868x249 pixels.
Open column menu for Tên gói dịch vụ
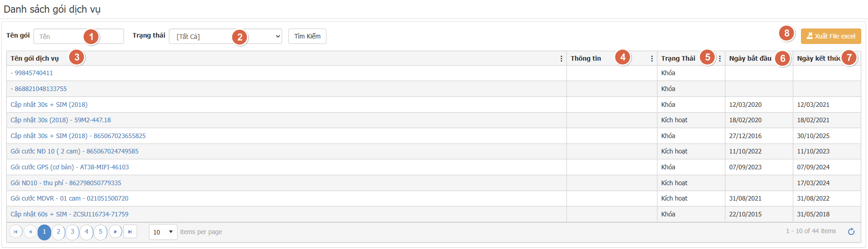pyautogui.click(x=561, y=58)
